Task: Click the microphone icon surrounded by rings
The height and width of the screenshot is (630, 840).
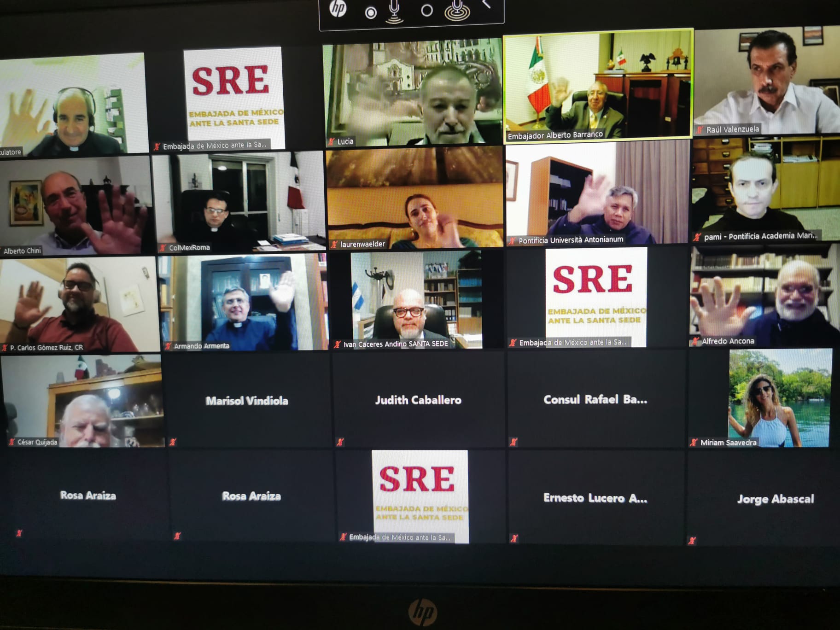Action: click(x=457, y=10)
